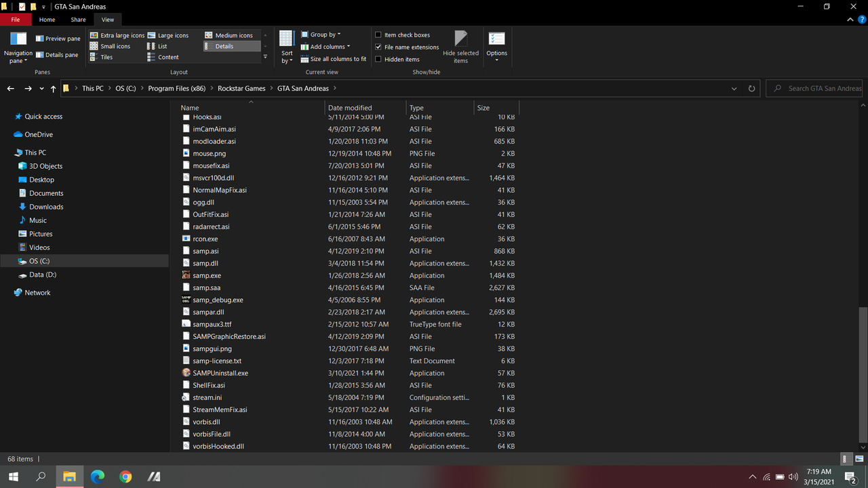868x488 pixels.
Task: Expand breadcrumb arrow after GTA San Andreas
Action: click(334, 89)
